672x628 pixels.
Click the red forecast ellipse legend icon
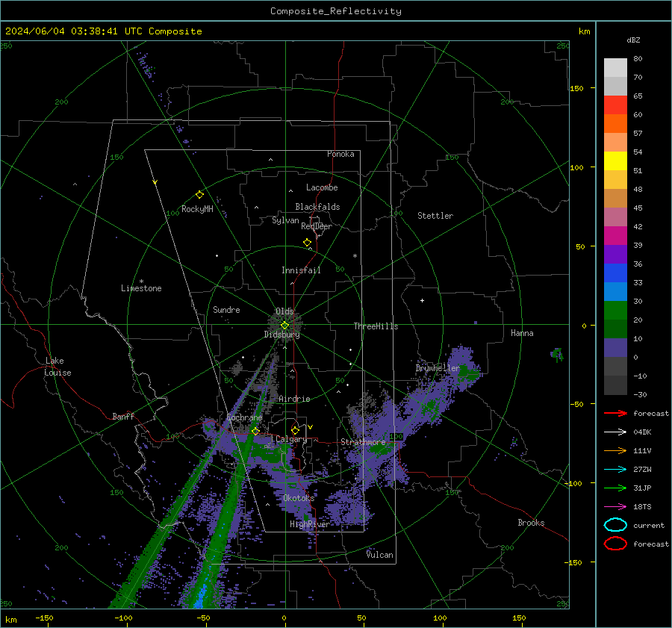(x=615, y=544)
